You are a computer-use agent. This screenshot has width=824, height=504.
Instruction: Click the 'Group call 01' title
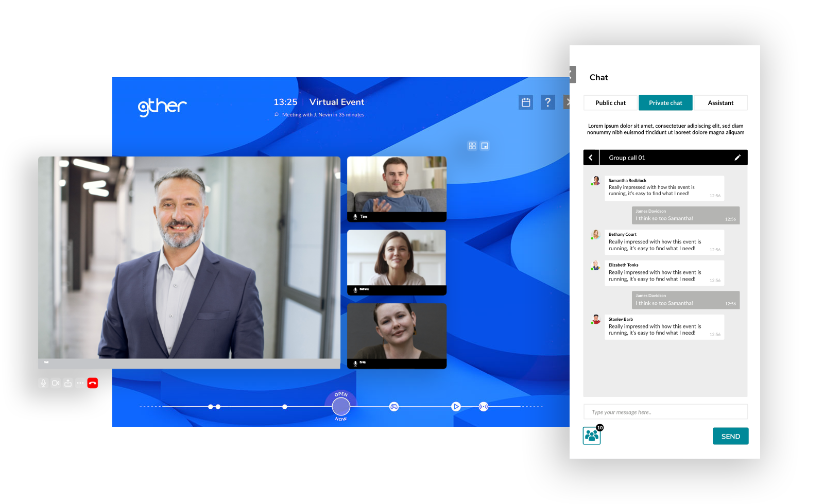pyautogui.click(x=627, y=158)
